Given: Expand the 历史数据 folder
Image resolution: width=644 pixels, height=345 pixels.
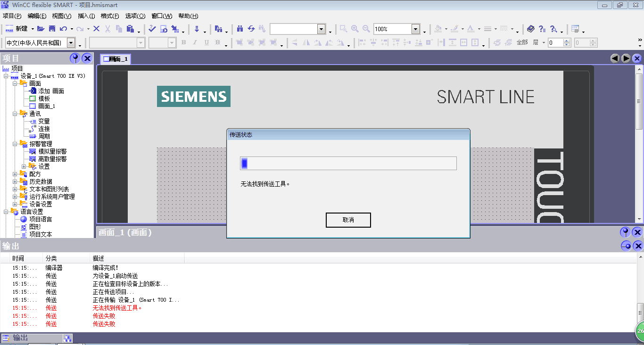Looking at the screenshot, I should point(15,181).
